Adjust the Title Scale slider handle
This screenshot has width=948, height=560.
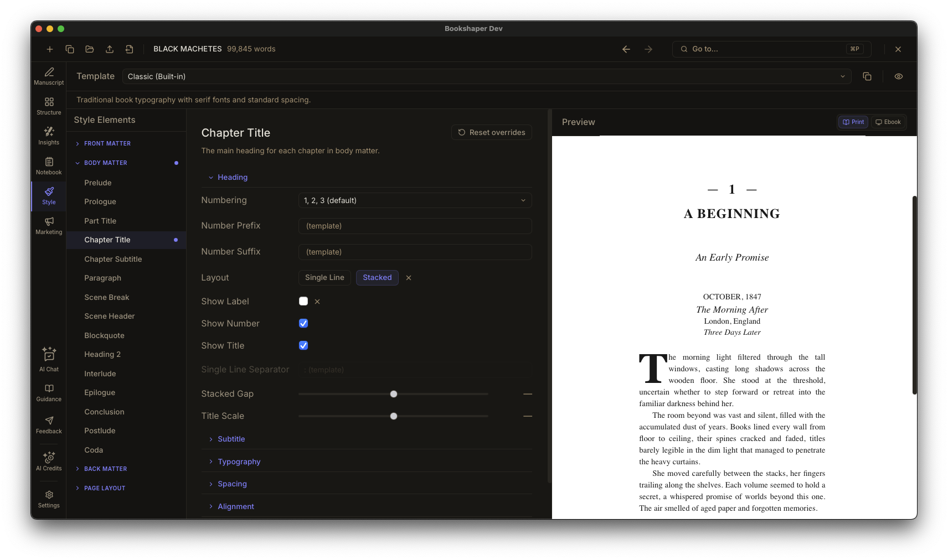[x=394, y=416]
